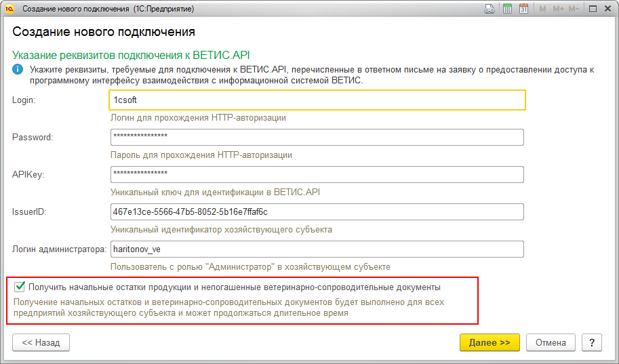Click hint 'Пароль для прохождения HTTP-авторизации'
The height and width of the screenshot is (364, 619).
pos(201,155)
